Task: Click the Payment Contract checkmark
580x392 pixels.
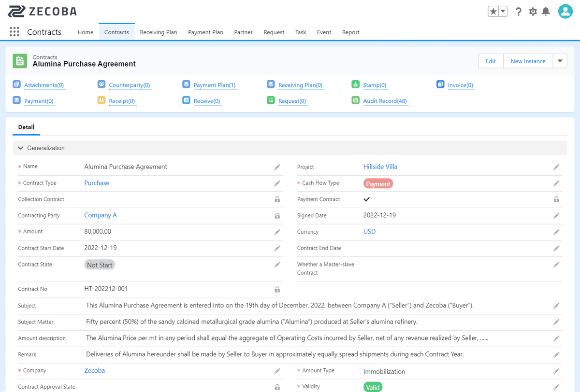Action: tap(366, 199)
